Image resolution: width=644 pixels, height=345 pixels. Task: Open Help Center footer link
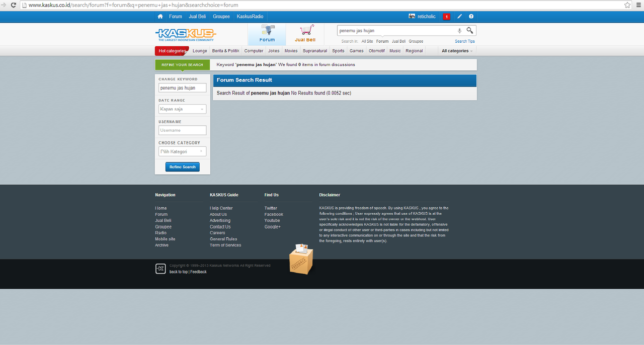coord(221,208)
